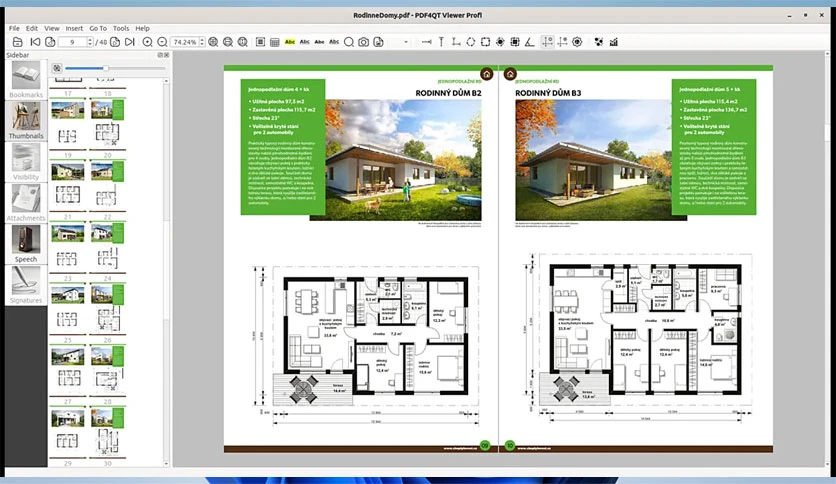Open the Help menu

(x=142, y=28)
